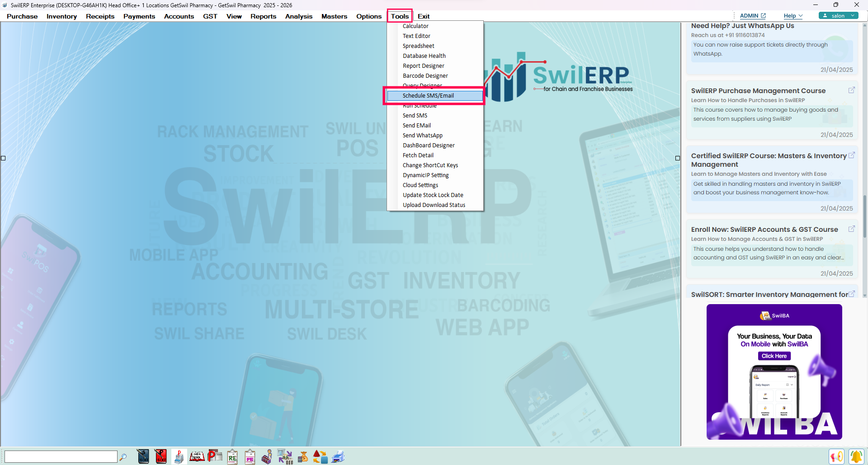This screenshot has width=868, height=465.
Task: Open the SwilERP Purchase Management Course title
Action: click(x=758, y=91)
